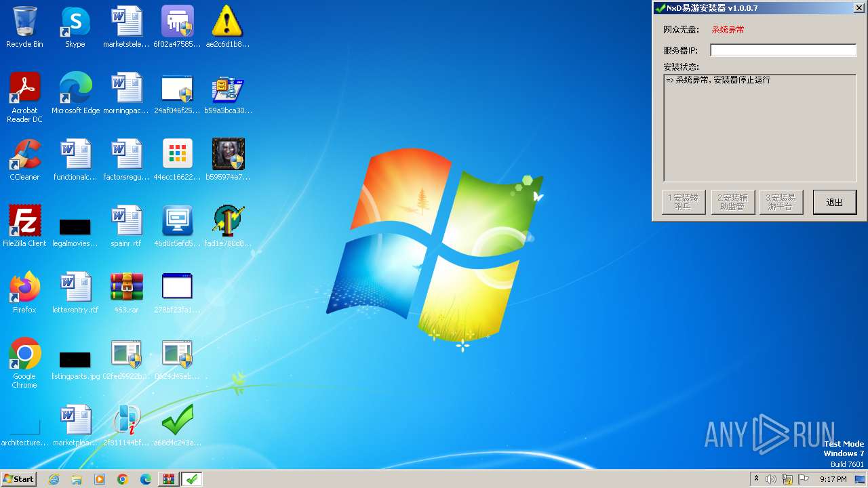Open the File Explorer taskbar icon
This screenshot has height=488, width=868.
tap(77, 479)
